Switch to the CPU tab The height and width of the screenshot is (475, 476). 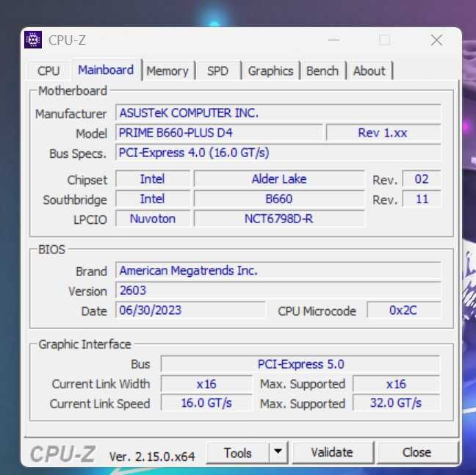coord(48,71)
